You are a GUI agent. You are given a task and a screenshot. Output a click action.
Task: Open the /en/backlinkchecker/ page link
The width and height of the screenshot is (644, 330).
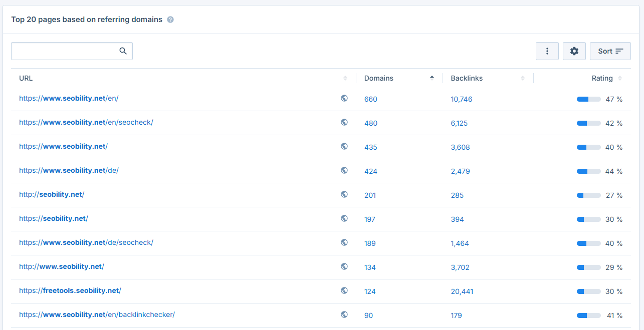click(x=97, y=315)
